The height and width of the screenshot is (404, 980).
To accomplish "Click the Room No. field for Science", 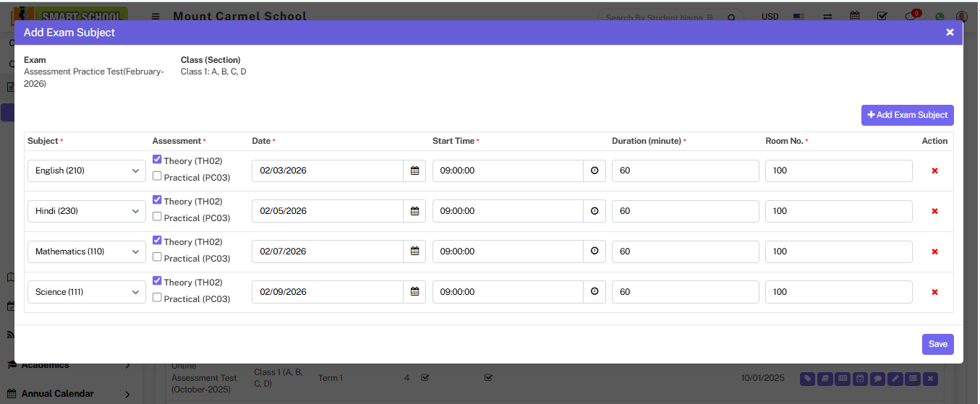I will [x=838, y=292].
